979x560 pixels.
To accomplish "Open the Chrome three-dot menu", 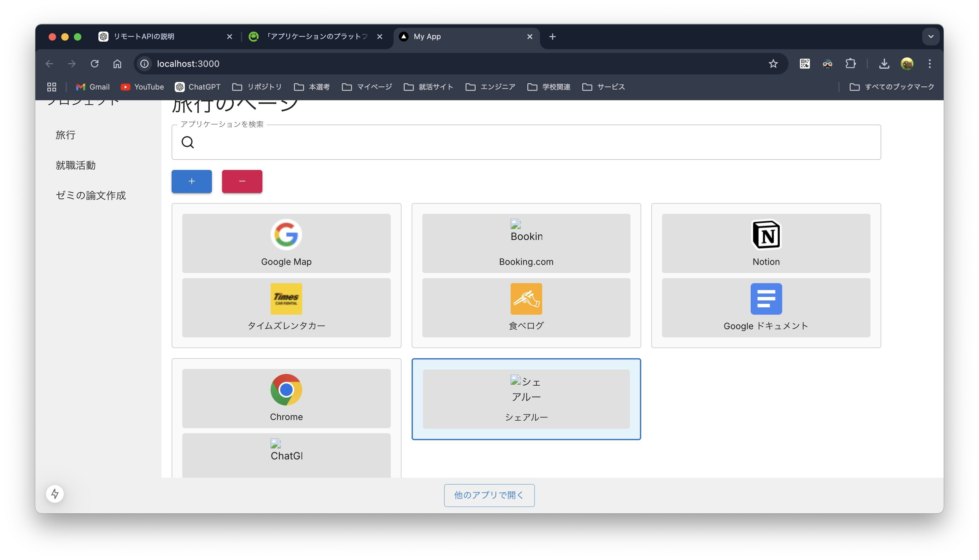I will pos(929,64).
